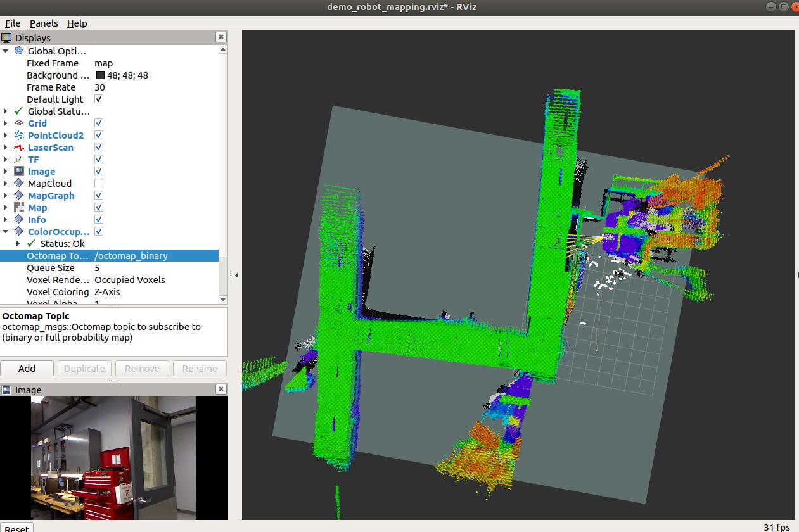Expand the Status: Ok entry
The image size is (799, 532).
pyautogui.click(x=18, y=244)
